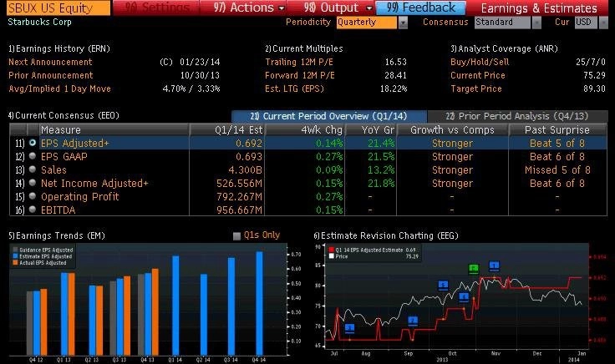
Task: Click the 'Next Announcement' label
Action: pyautogui.click(x=50, y=62)
